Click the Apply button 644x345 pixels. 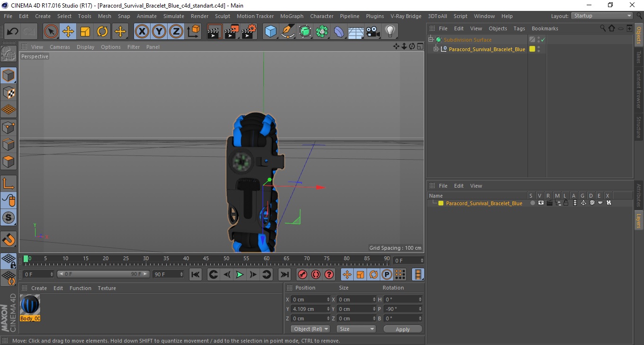[x=402, y=329]
